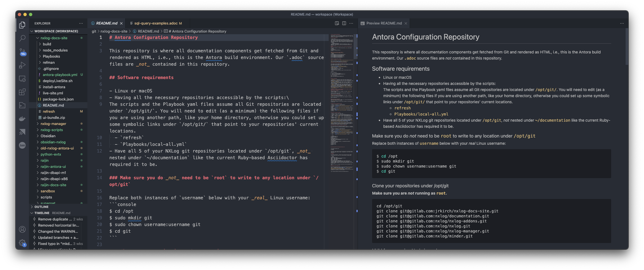Open the Json icon in activity bar
This screenshot has height=270, width=644.
[x=22, y=145]
